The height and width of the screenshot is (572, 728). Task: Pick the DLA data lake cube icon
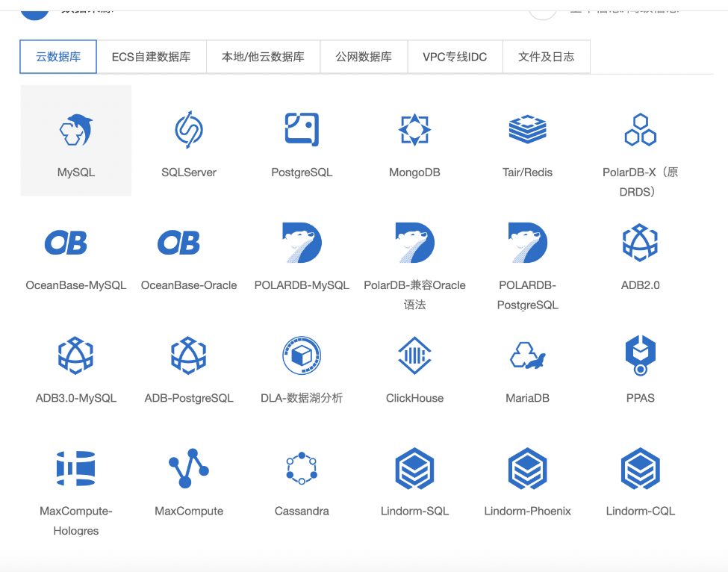[x=302, y=355]
